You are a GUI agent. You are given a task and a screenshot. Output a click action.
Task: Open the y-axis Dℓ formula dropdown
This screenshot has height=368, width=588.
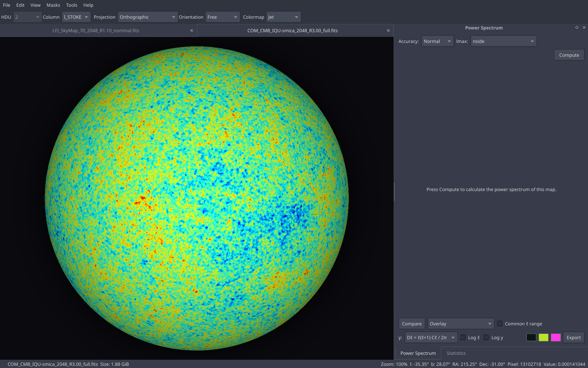pos(431,337)
